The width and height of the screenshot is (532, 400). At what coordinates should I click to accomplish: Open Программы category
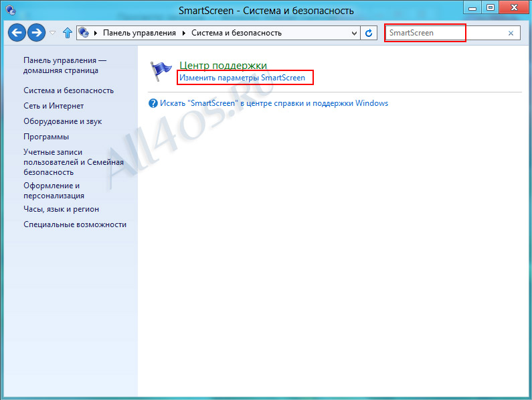[x=46, y=137]
